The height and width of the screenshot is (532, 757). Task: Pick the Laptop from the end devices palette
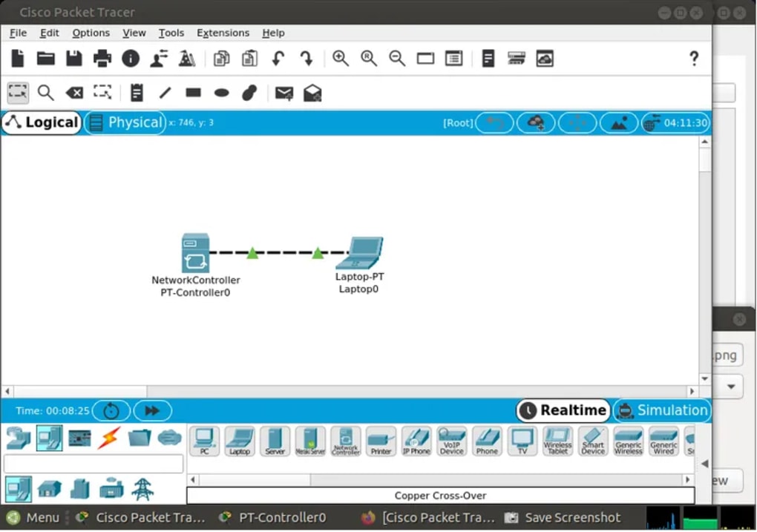pos(239,441)
